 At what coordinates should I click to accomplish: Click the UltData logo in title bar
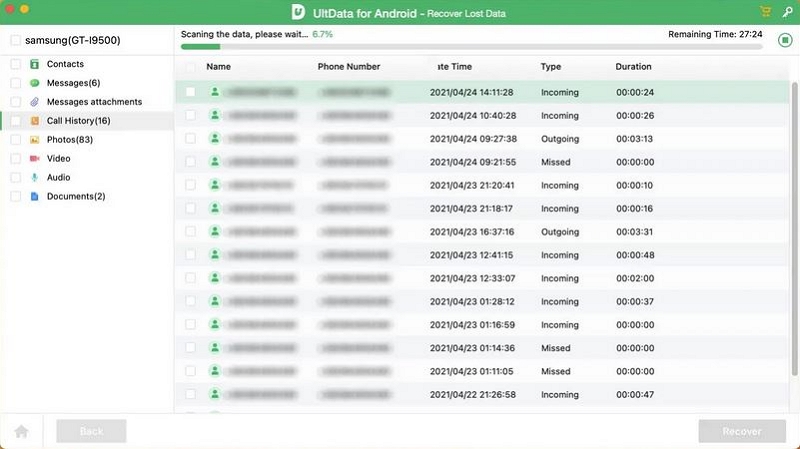(x=298, y=12)
